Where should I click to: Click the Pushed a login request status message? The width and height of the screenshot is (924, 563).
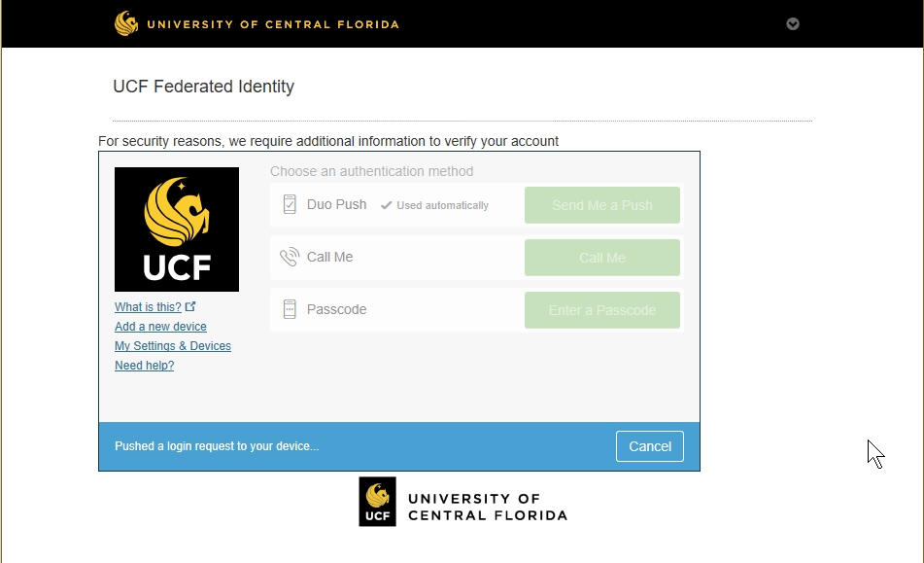217,446
